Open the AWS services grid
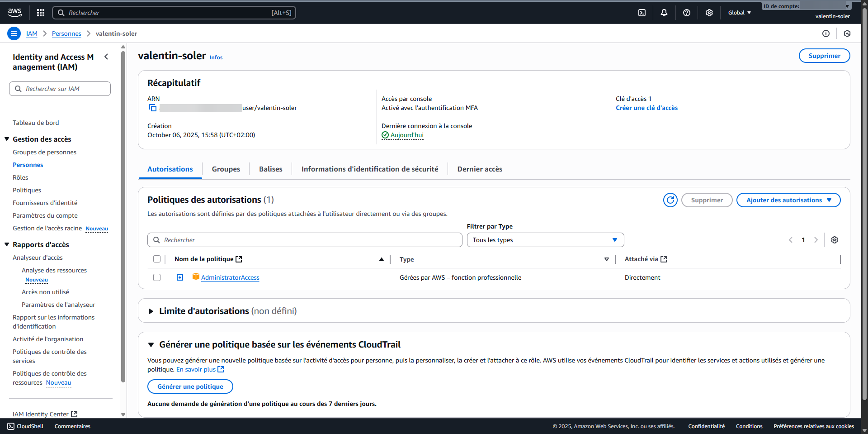The width and height of the screenshot is (868, 434). click(41, 12)
